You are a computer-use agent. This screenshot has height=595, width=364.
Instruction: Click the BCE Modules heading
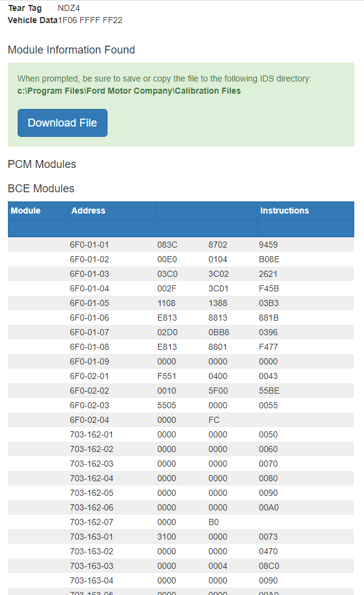pos(41,188)
